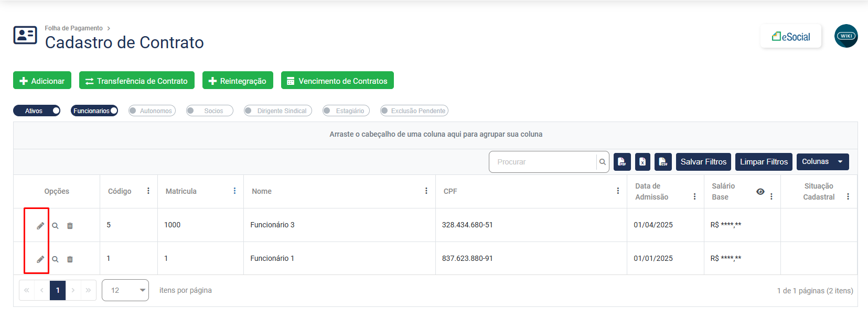The width and height of the screenshot is (868, 319).
Task: Open the CPF column menu
Action: (618, 191)
